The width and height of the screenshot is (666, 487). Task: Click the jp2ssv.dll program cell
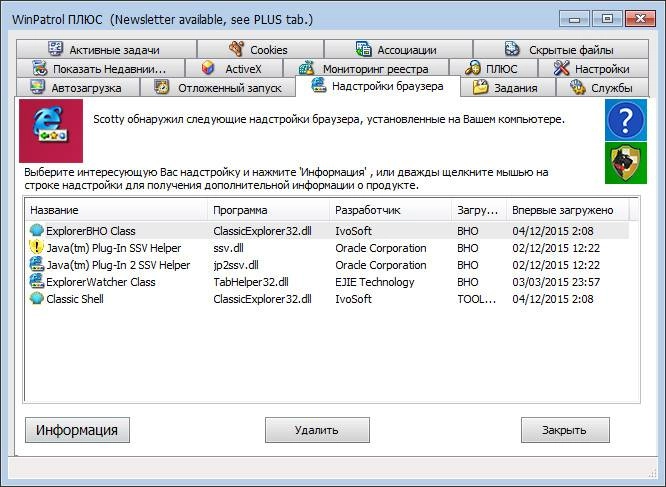[236, 265]
